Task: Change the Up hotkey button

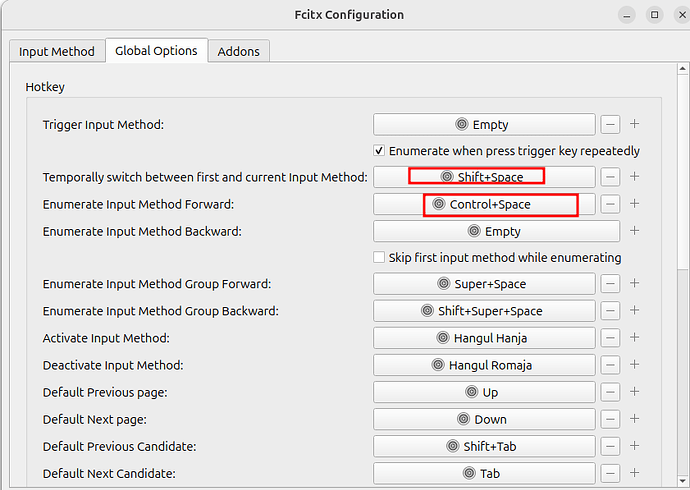Action: pyautogui.click(x=484, y=392)
